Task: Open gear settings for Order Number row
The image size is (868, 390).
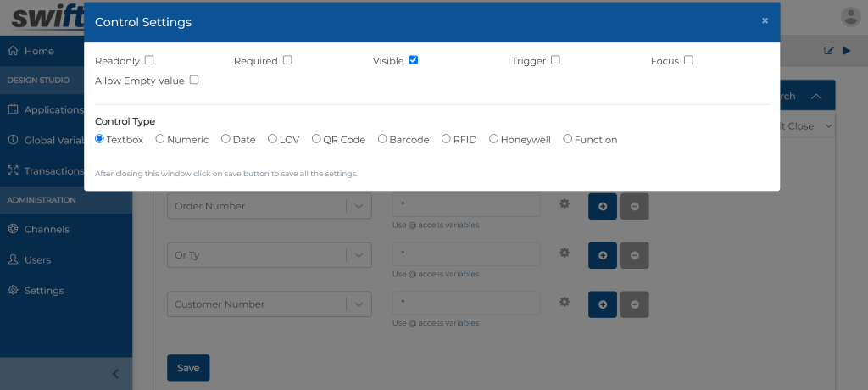Action: pyautogui.click(x=565, y=204)
